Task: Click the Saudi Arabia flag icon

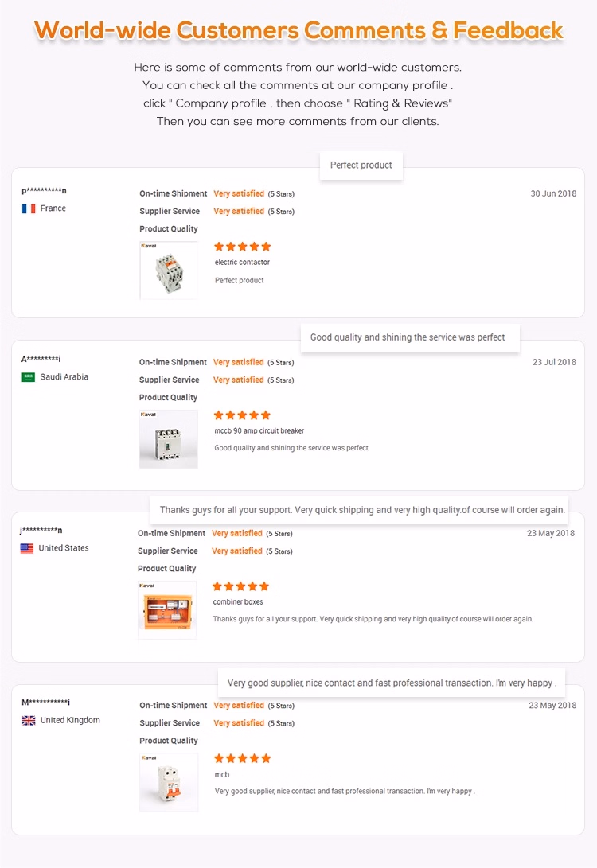Action: click(29, 377)
